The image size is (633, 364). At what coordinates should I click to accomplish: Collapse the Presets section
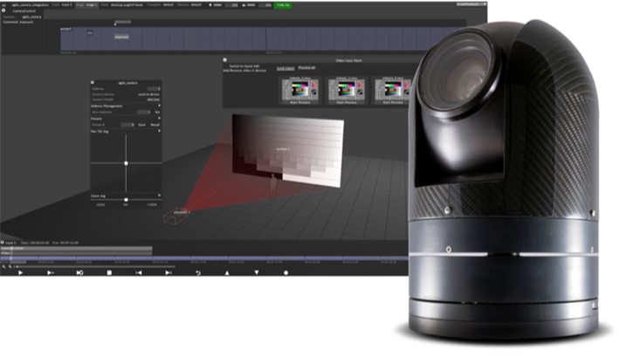tap(159, 119)
